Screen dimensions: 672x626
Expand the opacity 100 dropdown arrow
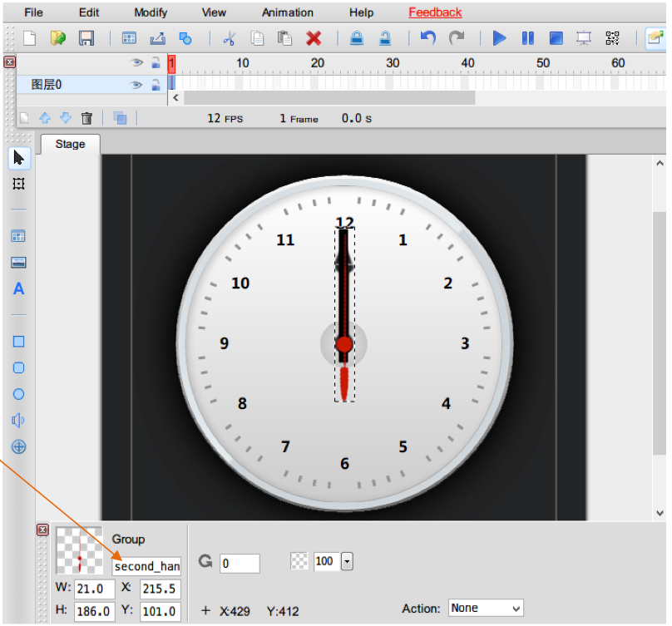click(347, 562)
